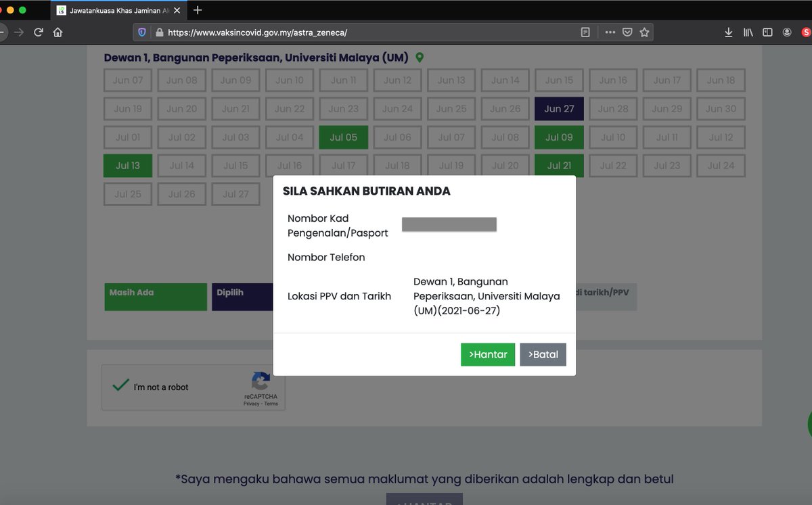Click the padlock site security icon
Screen dimensions: 812x505
click(x=160, y=32)
